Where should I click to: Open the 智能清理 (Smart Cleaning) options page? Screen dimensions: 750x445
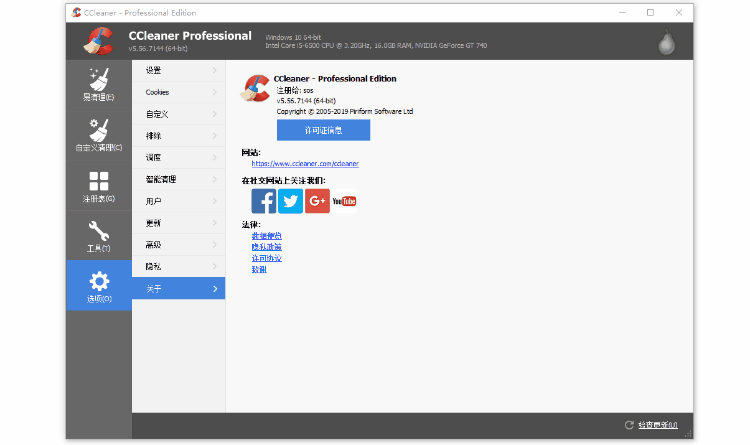pyautogui.click(x=178, y=179)
